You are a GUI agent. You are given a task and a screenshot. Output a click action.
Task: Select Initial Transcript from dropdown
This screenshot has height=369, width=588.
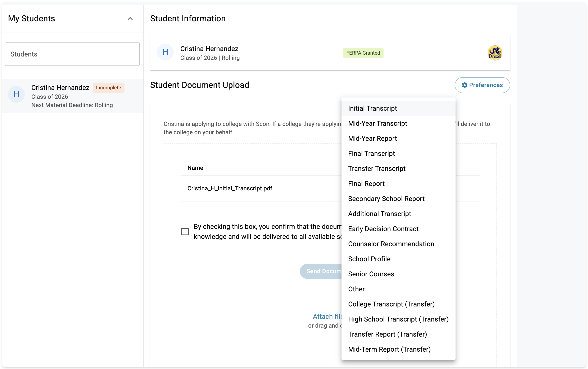[x=372, y=108]
